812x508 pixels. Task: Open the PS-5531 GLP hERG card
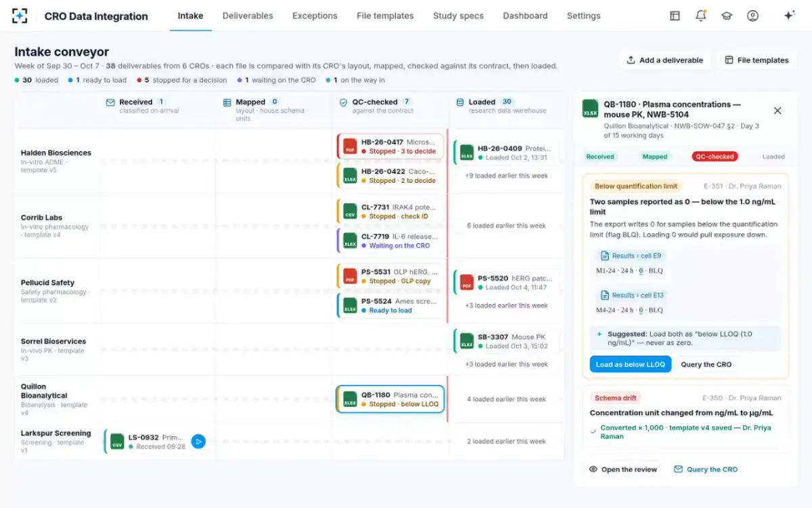pos(392,276)
